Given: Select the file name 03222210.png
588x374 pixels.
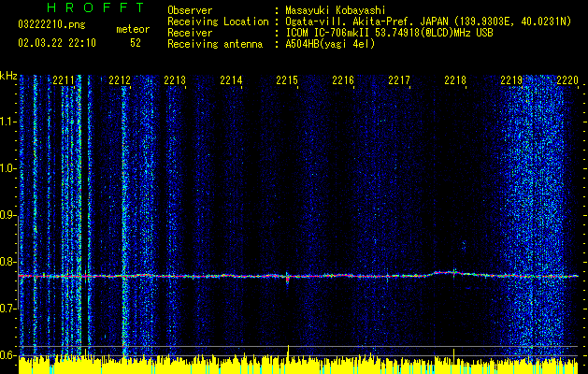Looking at the screenshot, I should (x=51, y=25).
